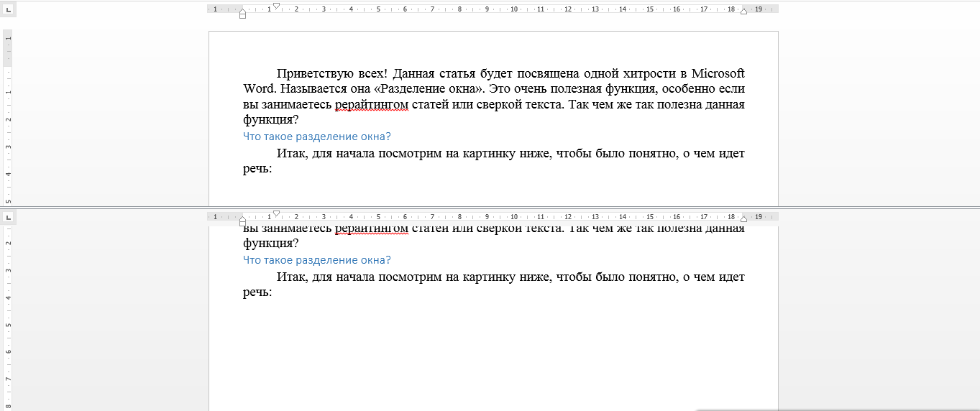Viewport: 980px width, 411px height.
Task: Click the heading "Что такое разделение окна?" in bottom pane
Action: click(317, 260)
